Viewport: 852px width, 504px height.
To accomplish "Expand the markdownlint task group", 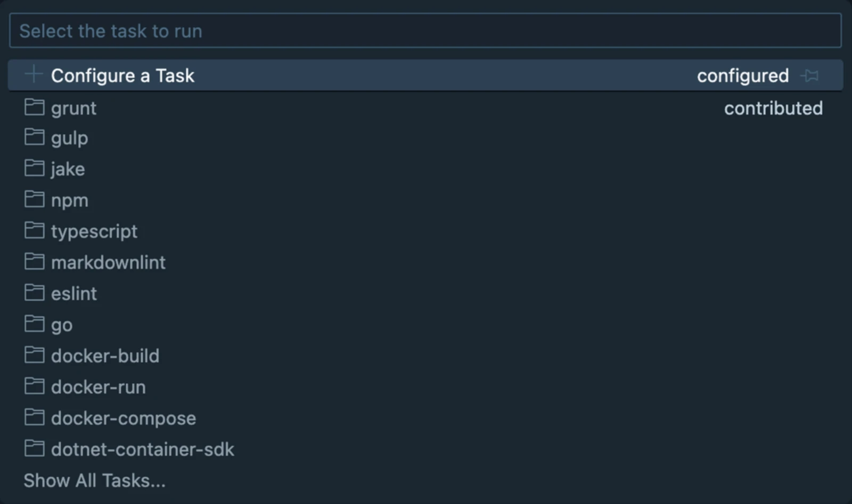I will [108, 262].
